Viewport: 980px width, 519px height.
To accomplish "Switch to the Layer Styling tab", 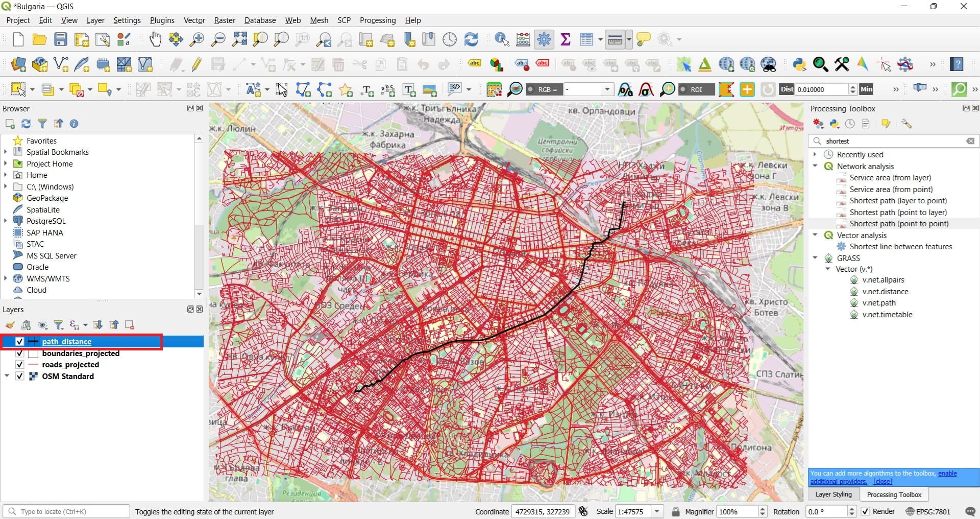I will [x=834, y=494].
